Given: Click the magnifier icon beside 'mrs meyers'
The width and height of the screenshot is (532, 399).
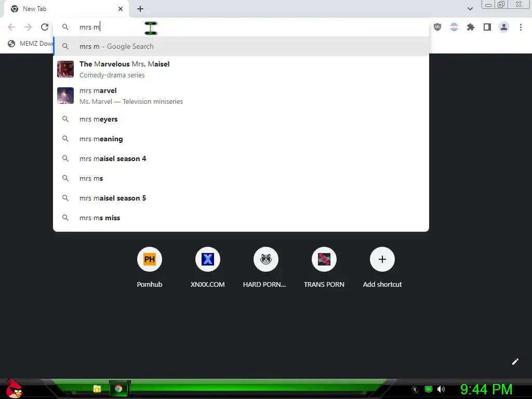Looking at the screenshot, I should pyautogui.click(x=65, y=119).
